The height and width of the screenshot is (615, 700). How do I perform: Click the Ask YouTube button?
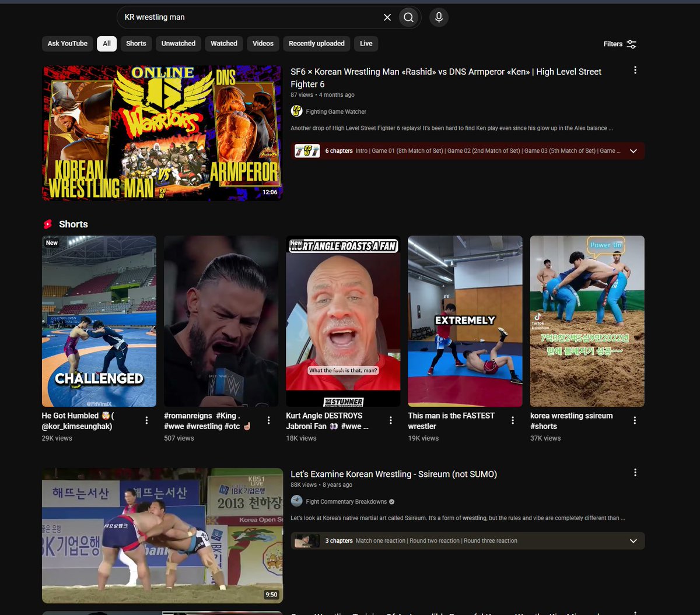pos(68,44)
